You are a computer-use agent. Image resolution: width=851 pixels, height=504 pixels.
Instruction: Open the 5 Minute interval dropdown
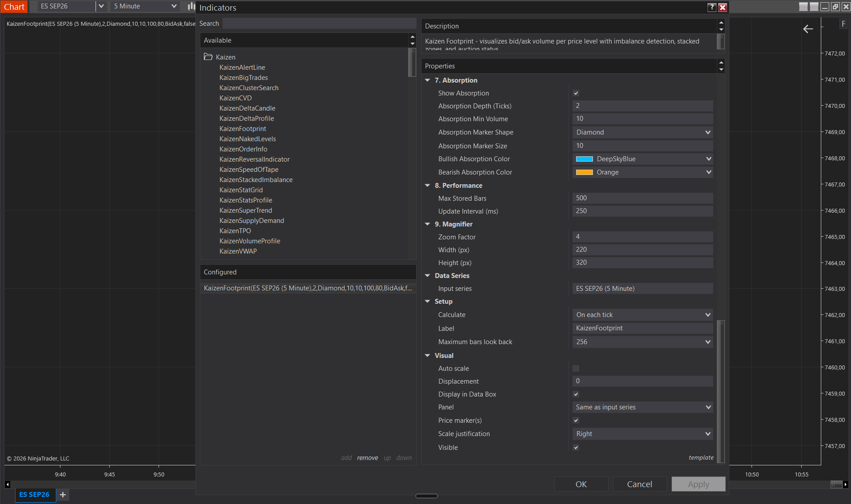click(x=145, y=6)
